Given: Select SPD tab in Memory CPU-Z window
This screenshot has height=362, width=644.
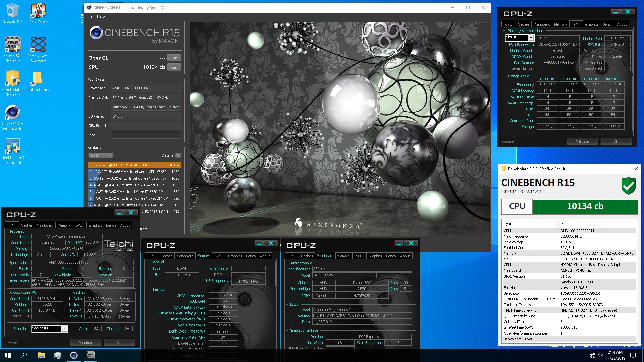Looking at the screenshot, I should (x=219, y=256).
